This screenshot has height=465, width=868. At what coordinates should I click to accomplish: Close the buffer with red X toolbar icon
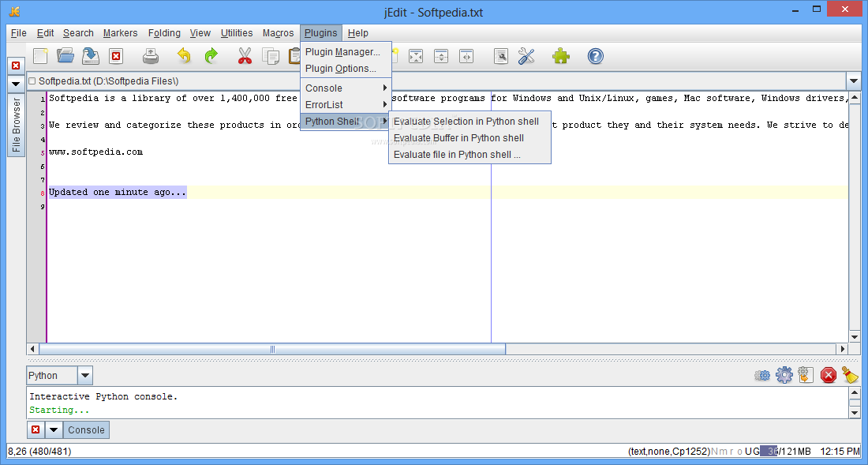point(116,56)
